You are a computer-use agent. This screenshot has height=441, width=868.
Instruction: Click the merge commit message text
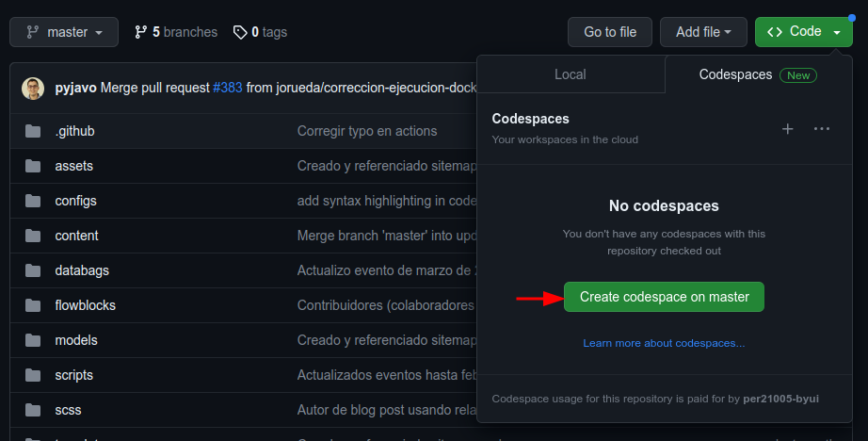[288, 88]
